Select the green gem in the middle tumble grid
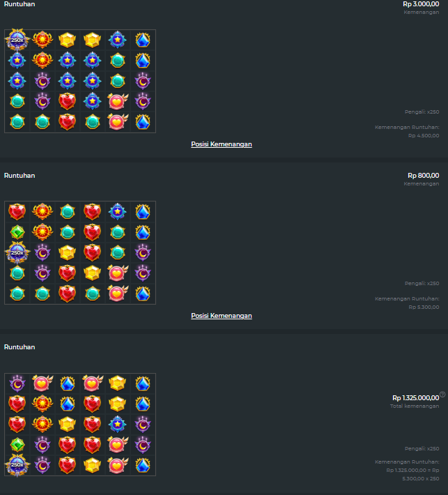Image resolution: width=448 pixels, height=495 pixels. (17, 232)
